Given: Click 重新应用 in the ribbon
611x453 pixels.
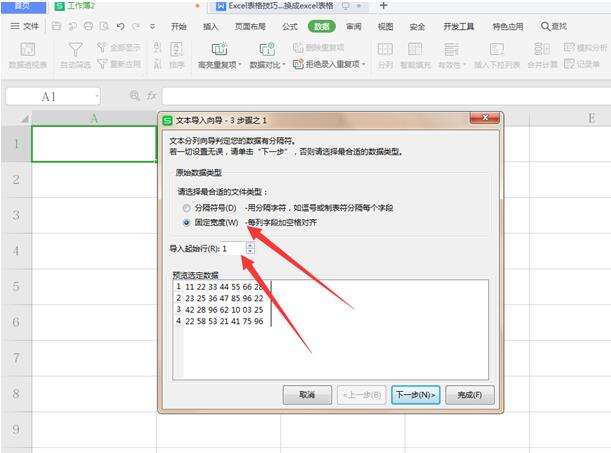Looking at the screenshot, I should tap(119, 64).
